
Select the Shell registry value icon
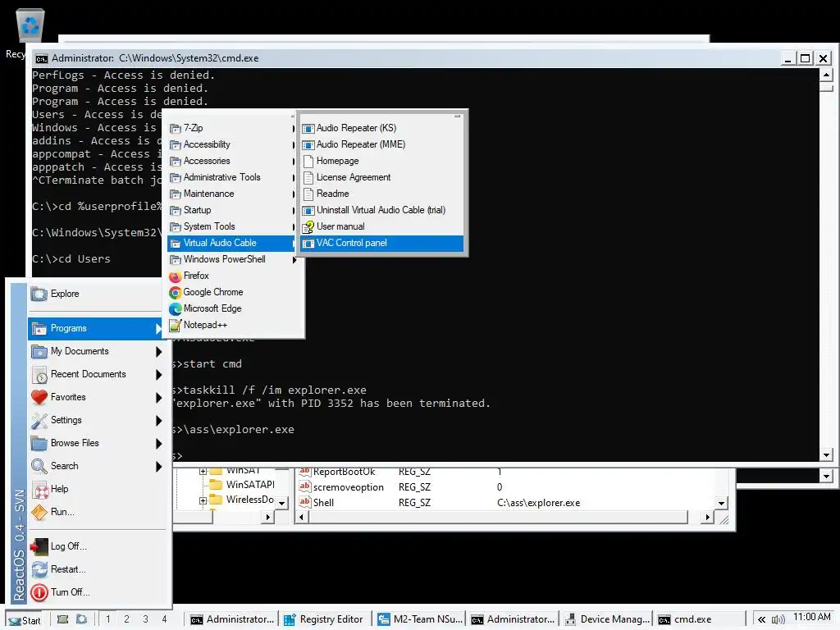point(305,503)
